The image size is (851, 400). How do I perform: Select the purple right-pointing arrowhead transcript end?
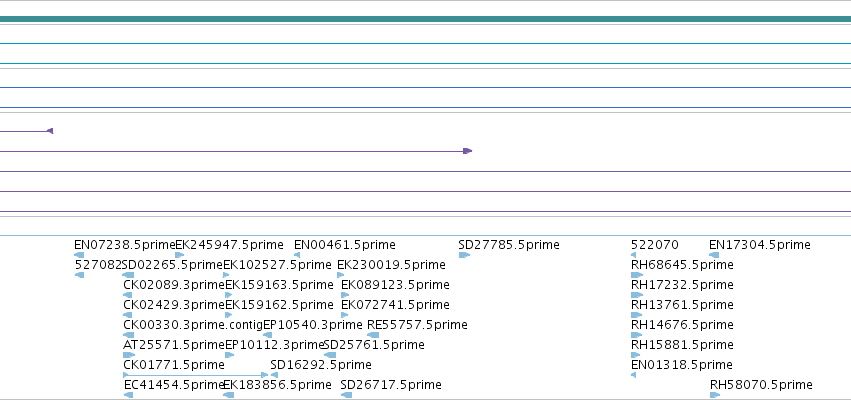coord(467,151)
